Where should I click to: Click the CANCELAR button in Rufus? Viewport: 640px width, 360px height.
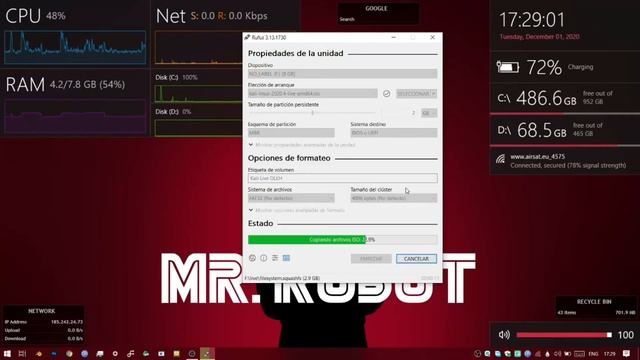(x=416, y=259)
